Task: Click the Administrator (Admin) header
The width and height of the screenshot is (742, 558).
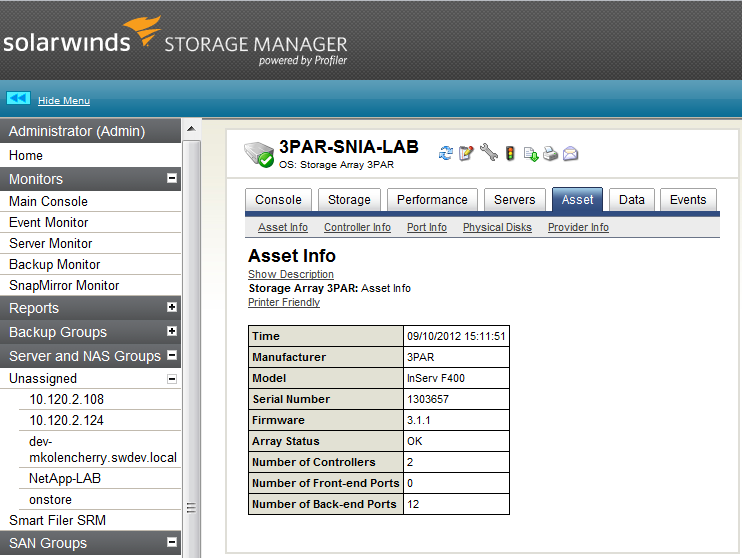Action: [x=90, y=131]
